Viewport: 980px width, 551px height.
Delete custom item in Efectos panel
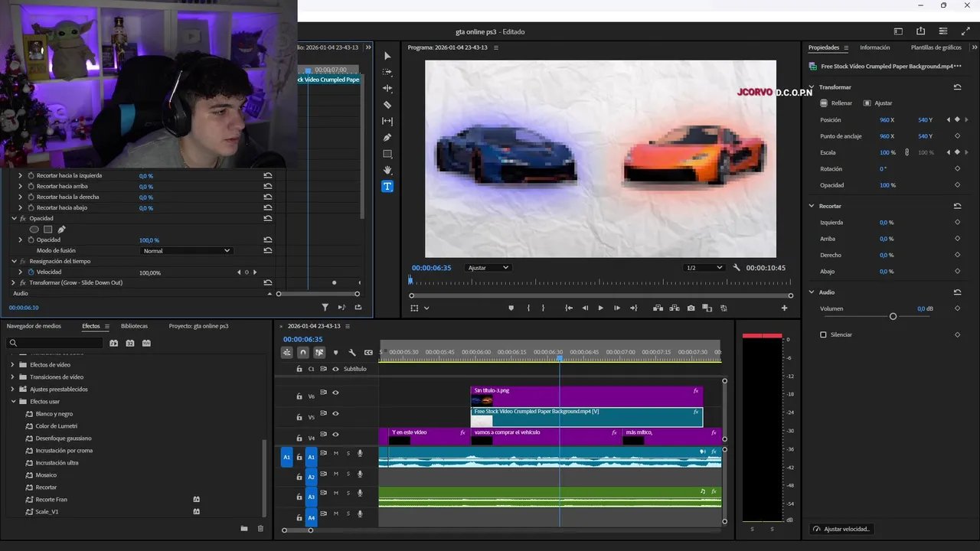click(x=260, y=528)
